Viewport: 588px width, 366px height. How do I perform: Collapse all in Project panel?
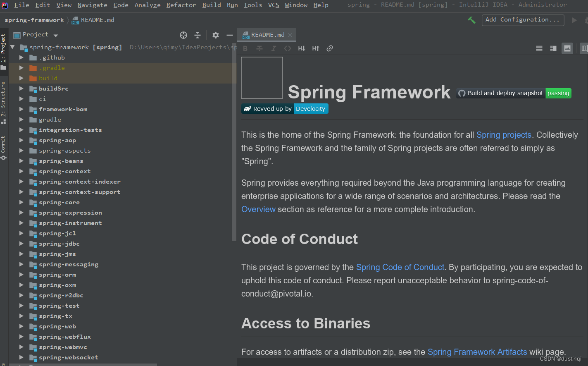coord(198,35)
